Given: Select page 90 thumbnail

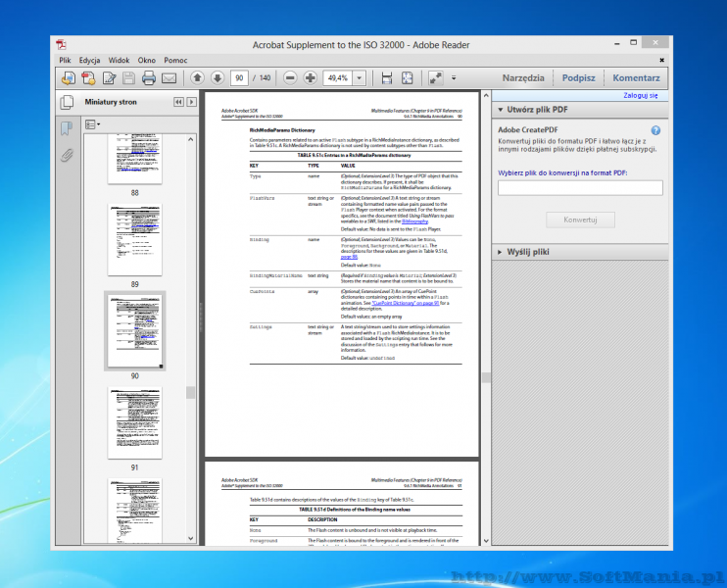Looking at the screenshot, I should click(x=135, y=331).
